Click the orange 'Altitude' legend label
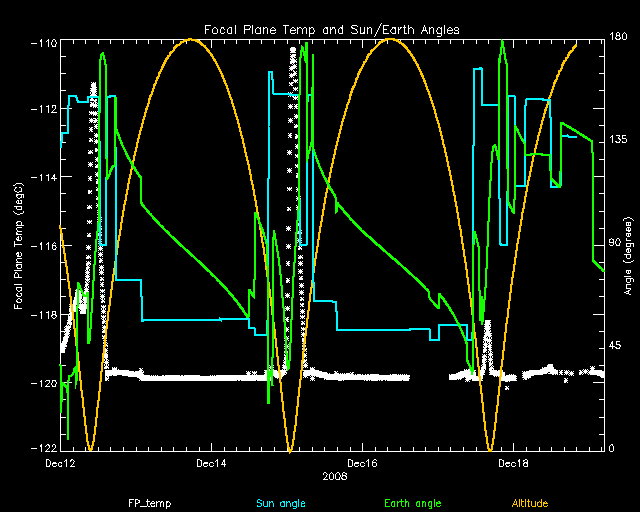This screenshot has height=512, width=640. [x=534, y=502]
